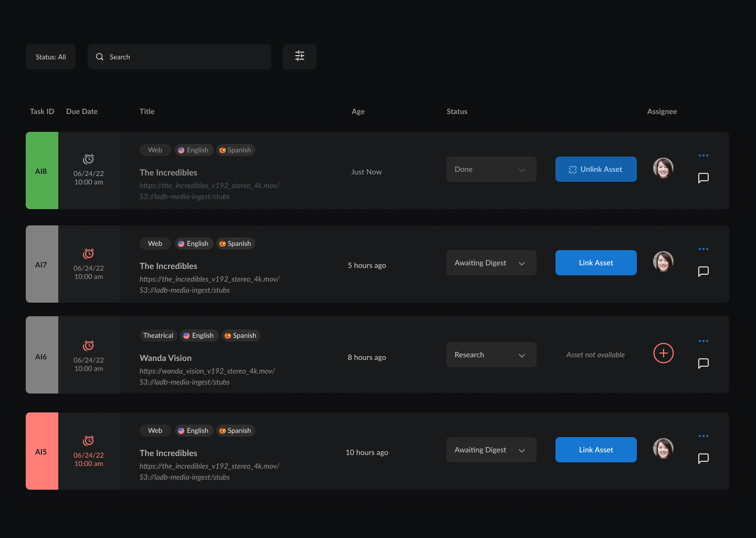Viewport: 756px width, 538px height.
Task: Click the Spanish tag in AI5 row
Action: (236, 431)
